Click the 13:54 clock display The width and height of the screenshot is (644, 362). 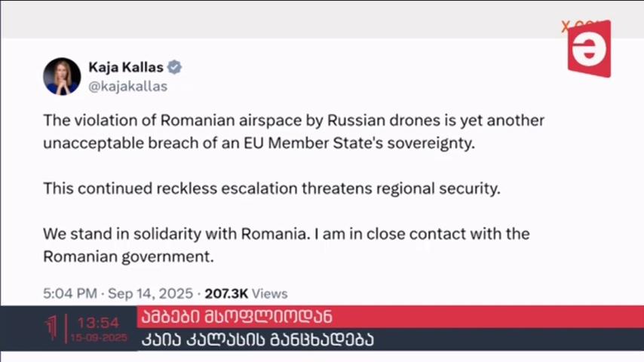tap(98, 323)
